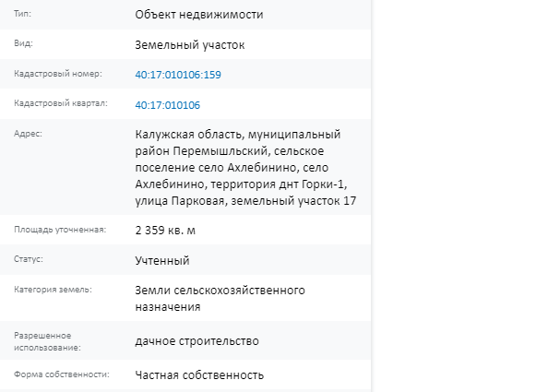
Task: Click the "Кадастровый квартал:" label
Action: pos(61,103)
